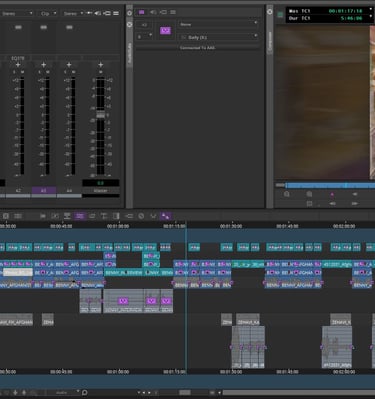Click the timeline zoom slider handle at bottom

(x=185, y=392)
